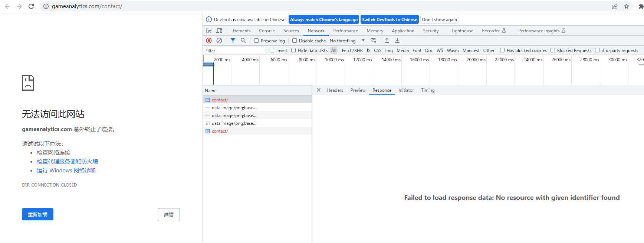Open the 运行 Windows 网络诊断 link

tap(66, 171)
